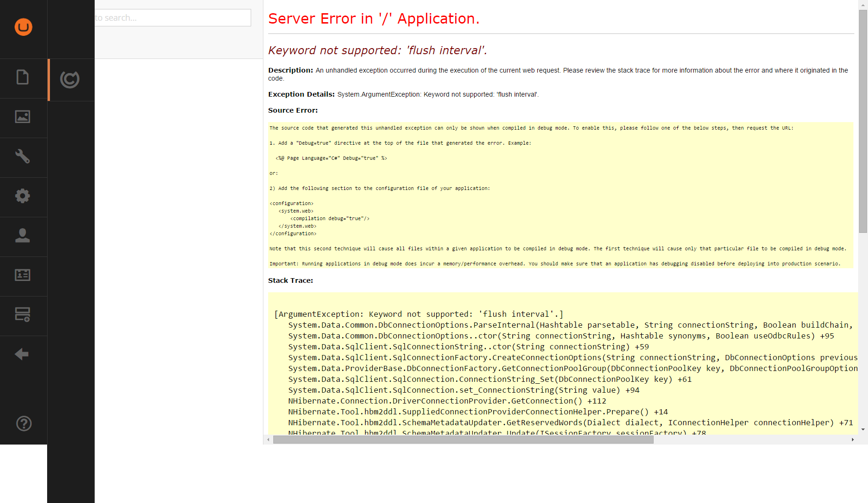Open the Users section person icon
Screen dimensions: 868x503
click(x=23, y=235)
